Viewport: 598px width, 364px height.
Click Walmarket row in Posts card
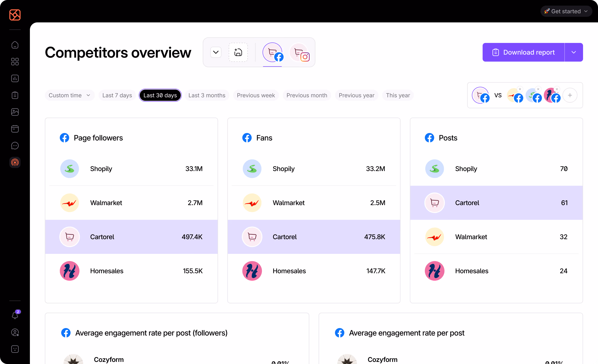(496, 237)
